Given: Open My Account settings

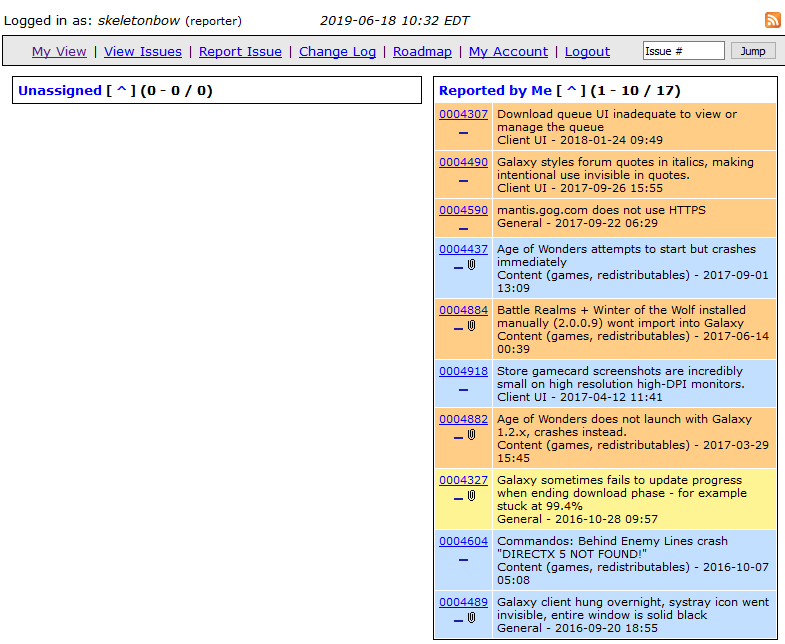Looking at the screenshot, I should [508, 52].
